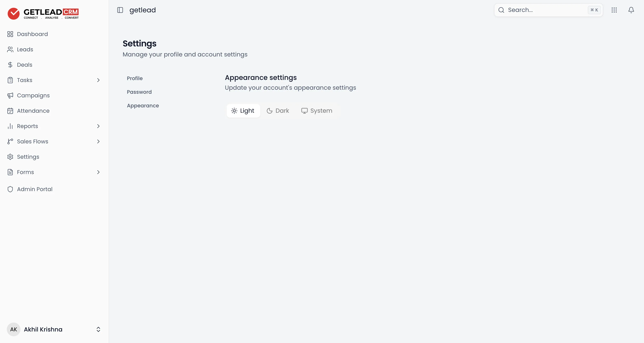Expand the Reports submenu chevron
This screenshot has width=644, height=343.
[x=98, y=126]
